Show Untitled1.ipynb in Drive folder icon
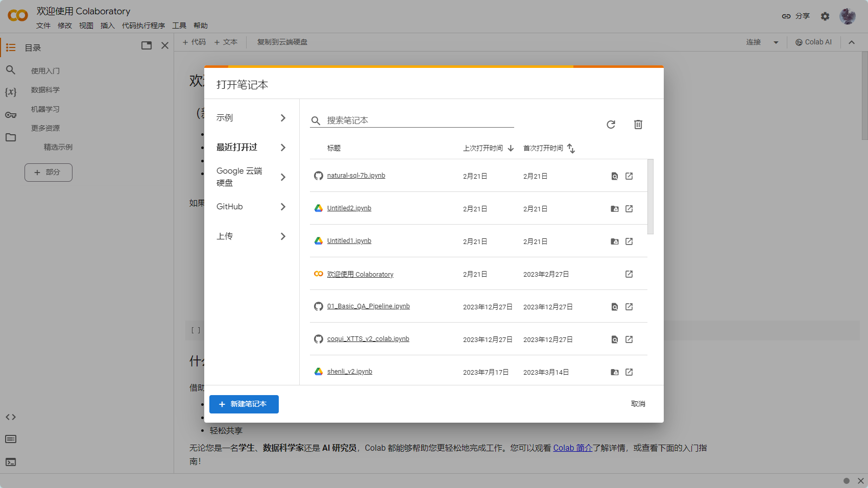The height and width of the screenshot is (488, 868). point(615,241)
